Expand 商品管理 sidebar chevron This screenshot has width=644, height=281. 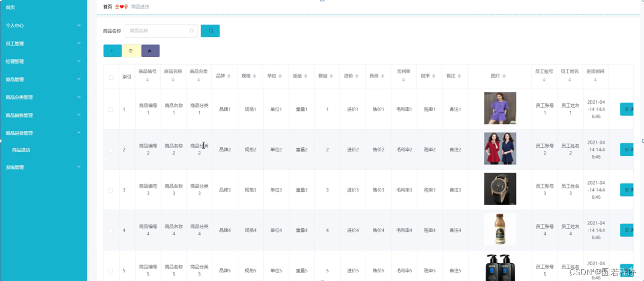(79, 79)
